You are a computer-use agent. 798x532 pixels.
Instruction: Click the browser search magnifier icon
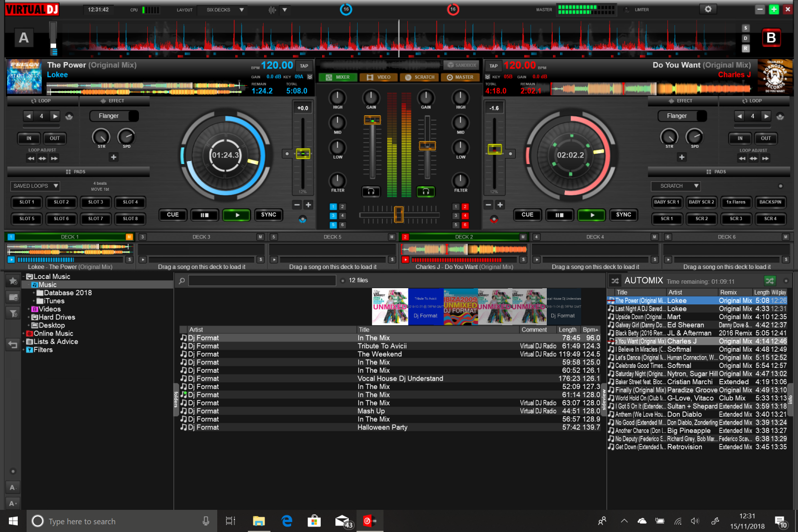[x=182, y=281]
